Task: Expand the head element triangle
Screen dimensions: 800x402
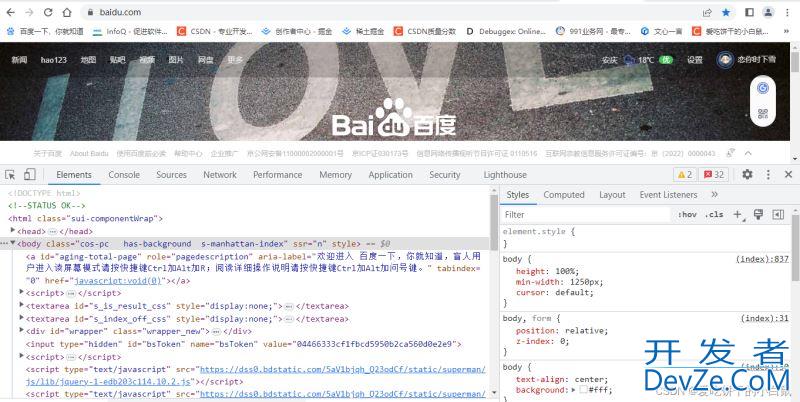Action: 12,231
